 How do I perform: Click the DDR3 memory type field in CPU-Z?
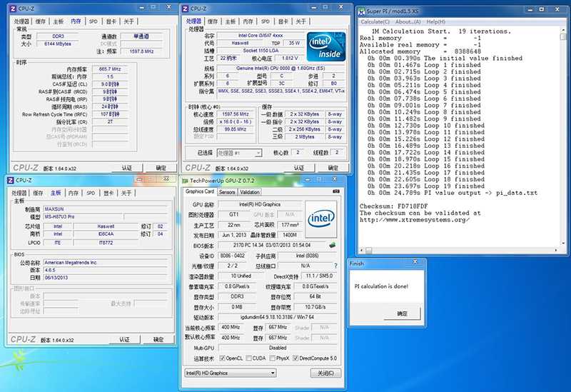point(58,36)
